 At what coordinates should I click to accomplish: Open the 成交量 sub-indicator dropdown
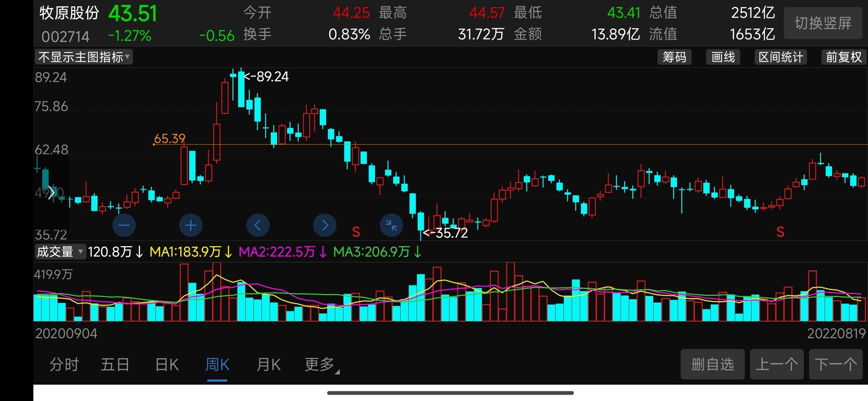click(x=60, y=252)
